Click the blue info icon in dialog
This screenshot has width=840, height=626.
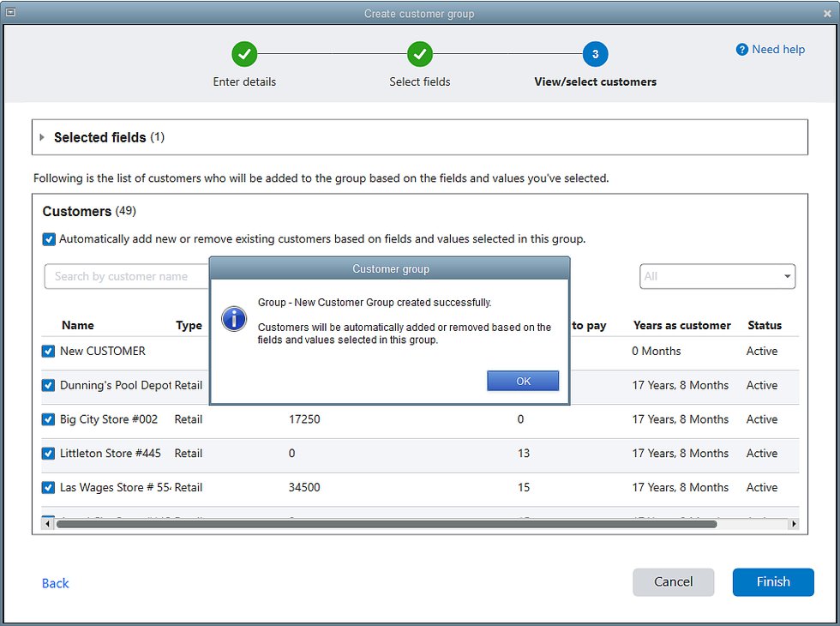click(x=233, y=320)
